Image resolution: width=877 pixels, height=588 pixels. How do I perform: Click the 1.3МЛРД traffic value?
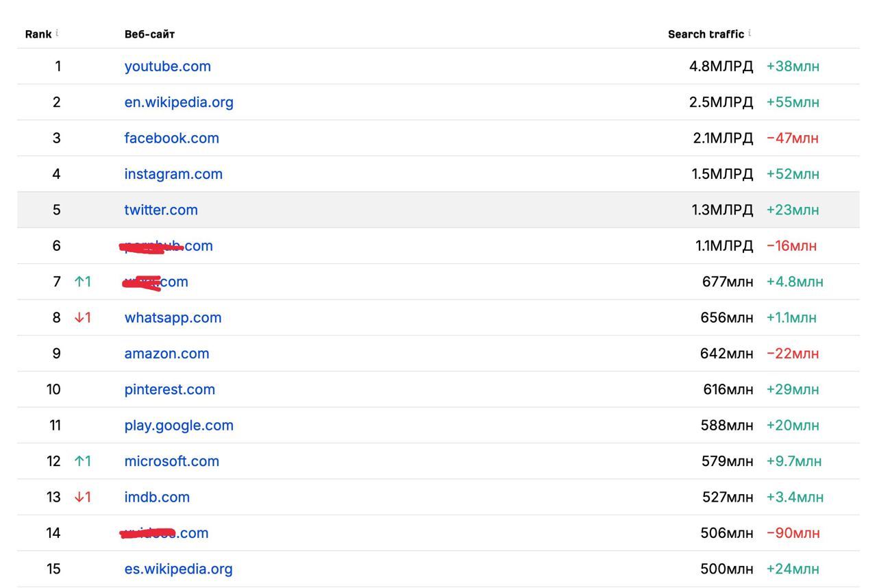point(722,210)
